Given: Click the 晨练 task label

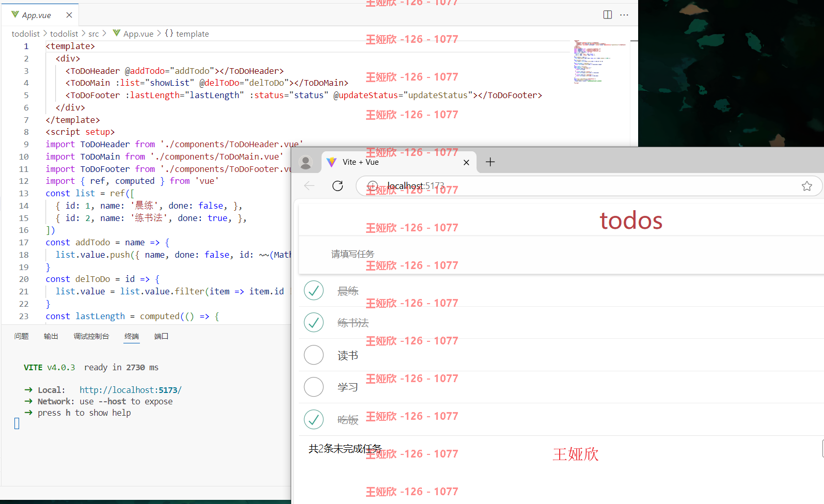Looking at the screenshot, I should (348, 291).
